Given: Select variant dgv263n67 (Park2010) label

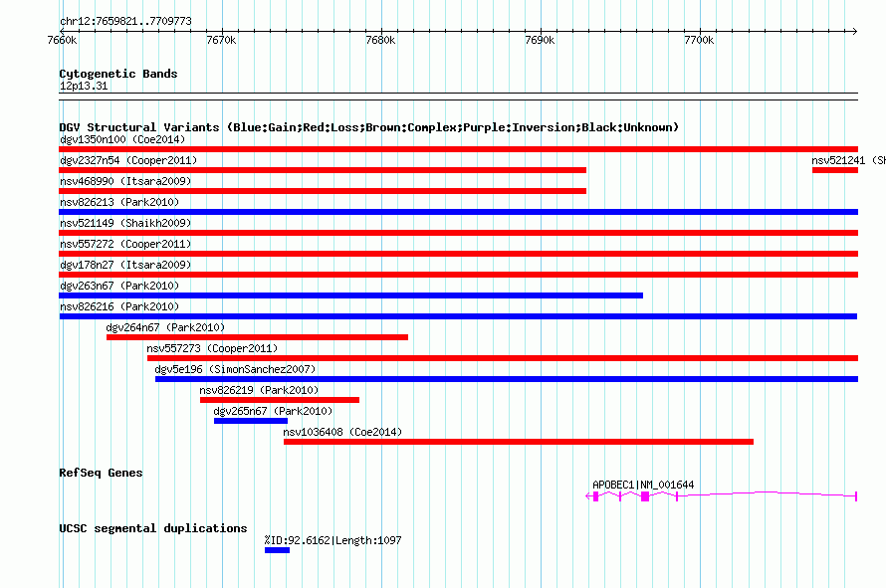Looking at the screenshot, I should pos(119,286).
